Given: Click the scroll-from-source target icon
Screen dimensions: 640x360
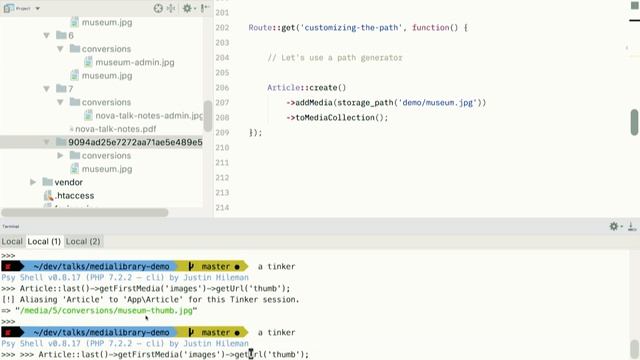Looking at the screenshot, I should [x=158, y=8].
